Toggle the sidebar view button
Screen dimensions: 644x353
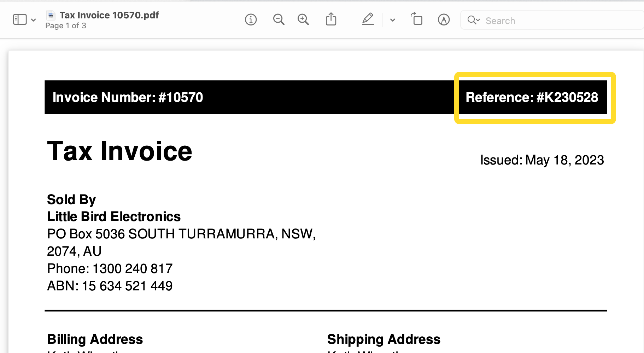pos(20,19)
